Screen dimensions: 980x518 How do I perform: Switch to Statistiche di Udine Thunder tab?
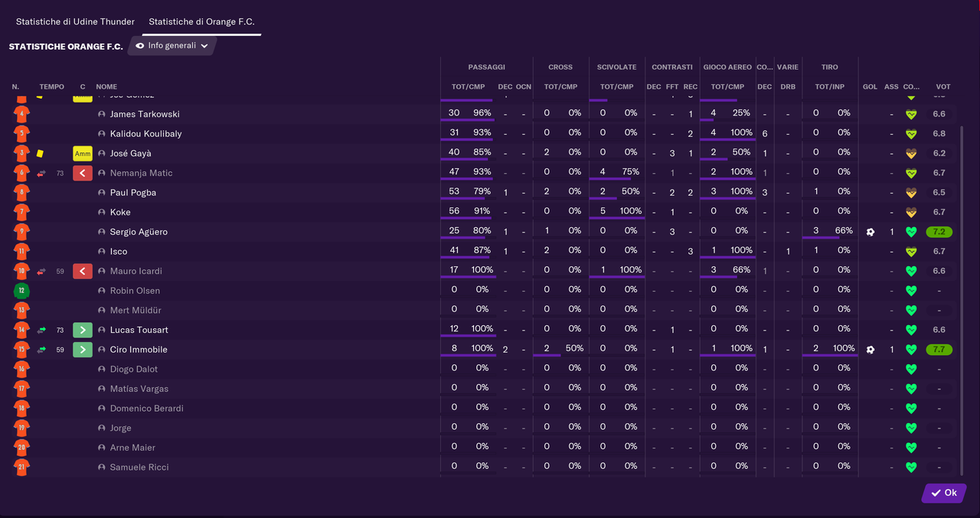[75, 22]
